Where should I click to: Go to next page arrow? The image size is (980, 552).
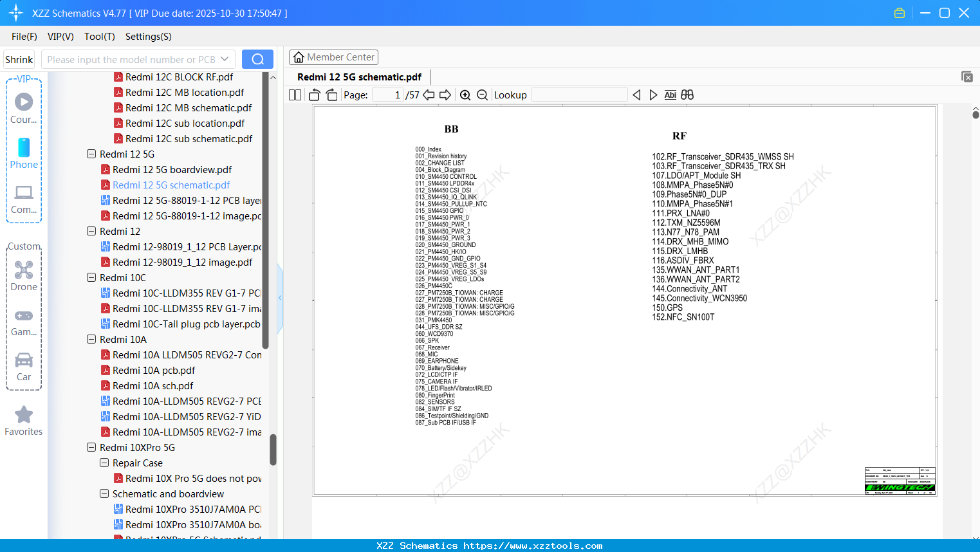[445, 95]
